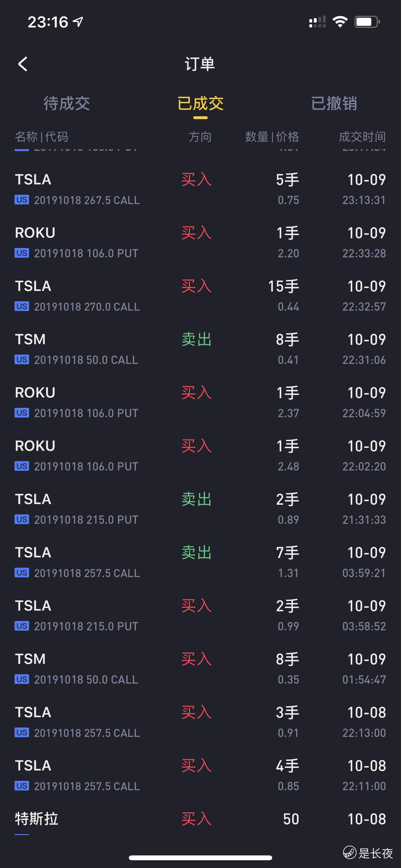Tap the 成交时间 column header
The height and width of the screenshot is (868, 401).
pos(362,137)
